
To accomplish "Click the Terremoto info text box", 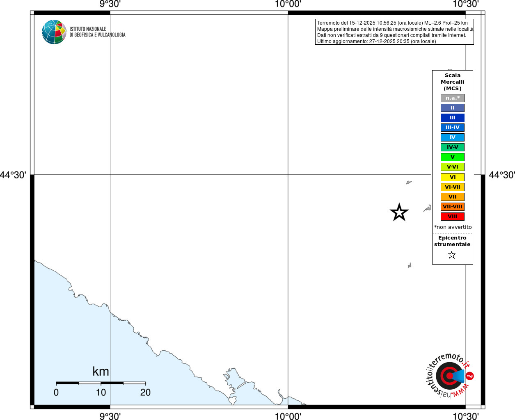I will point(394,32).
